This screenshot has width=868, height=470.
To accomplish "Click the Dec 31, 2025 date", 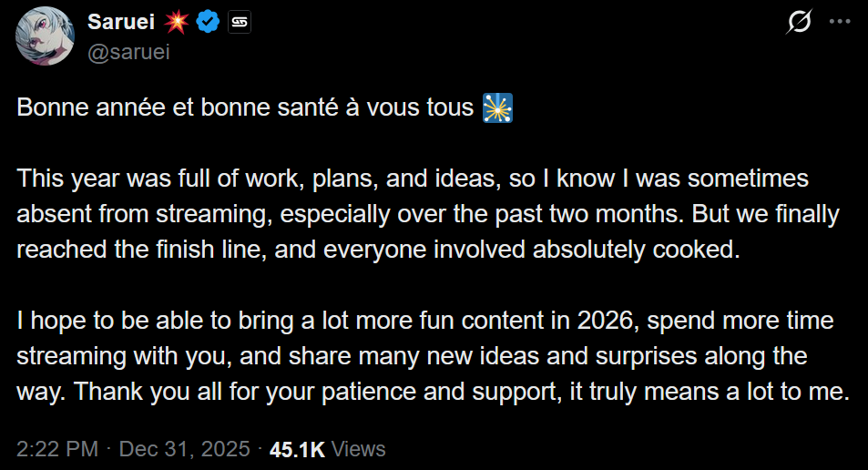I will click(184, 449).
